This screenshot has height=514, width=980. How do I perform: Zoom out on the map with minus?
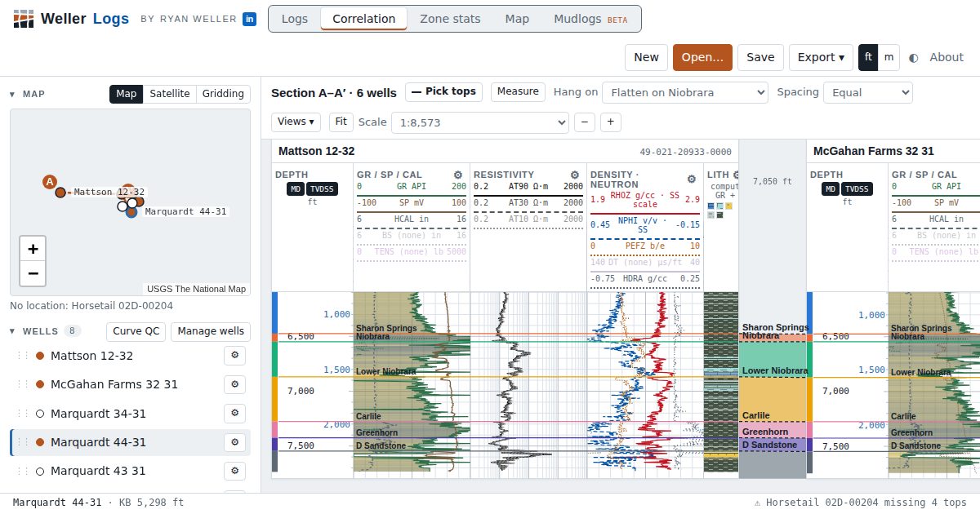[x=33, y=273]
